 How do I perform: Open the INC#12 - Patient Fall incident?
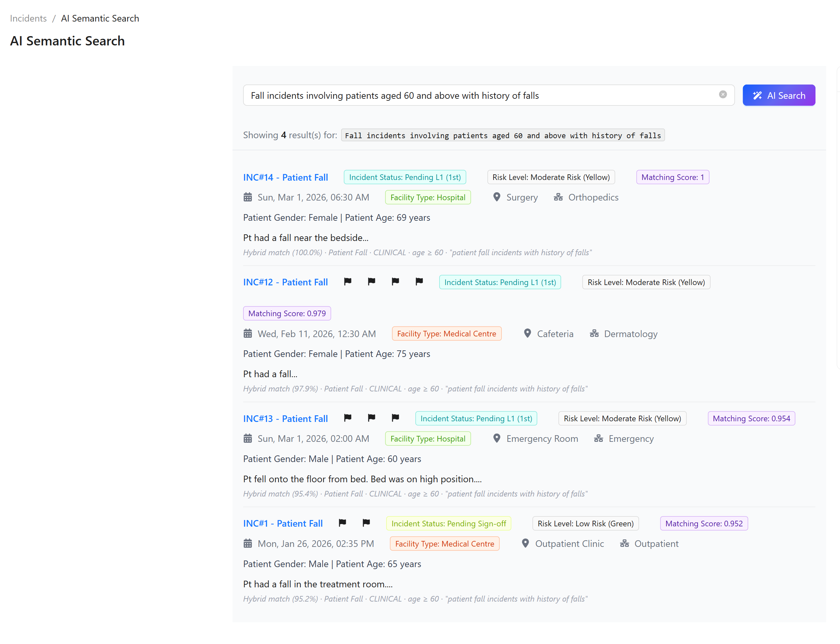[286, 282]
